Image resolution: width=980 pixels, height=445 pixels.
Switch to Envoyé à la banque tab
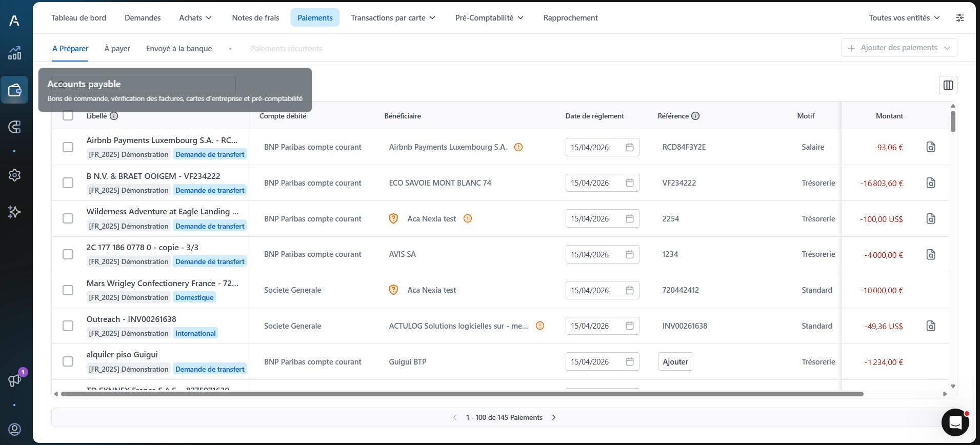coord(179,48)
